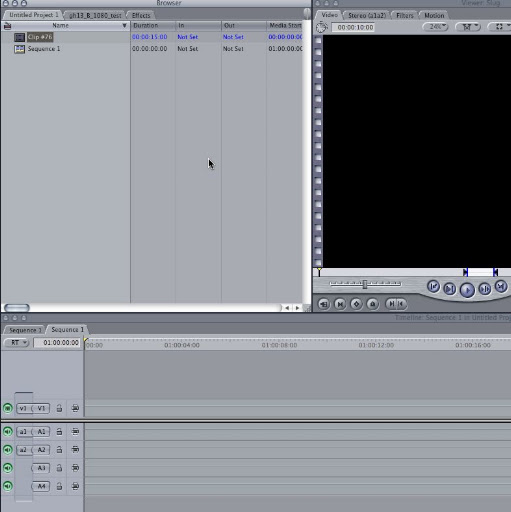Screen dimensions: 511x512
Task: Click the A3 destination track button
Action: [x=41, y=468]
